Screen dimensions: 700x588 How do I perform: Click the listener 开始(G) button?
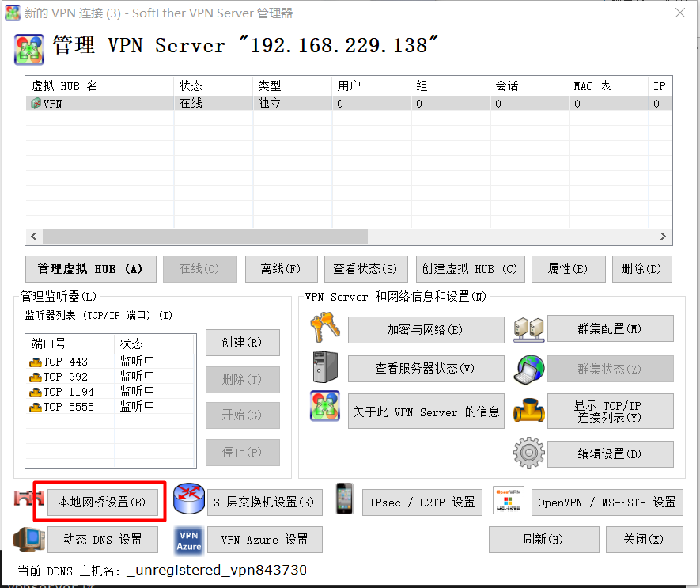click(x=242, y=415)
